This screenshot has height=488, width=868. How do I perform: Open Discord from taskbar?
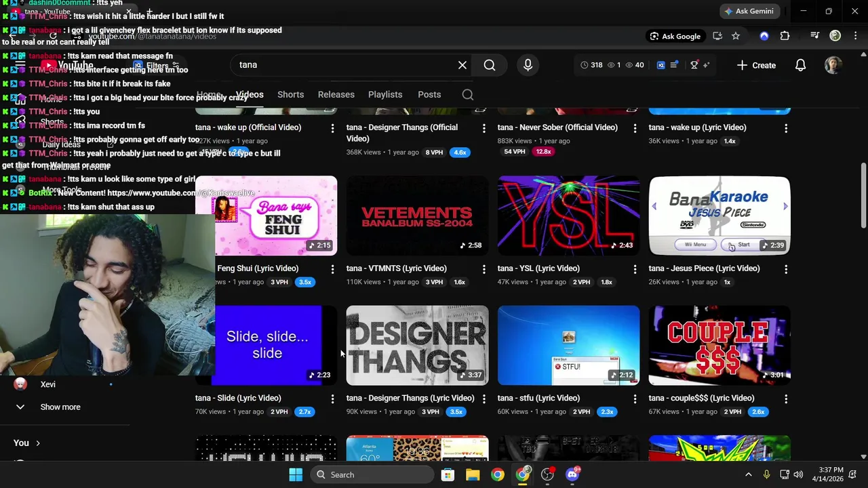[x=572, y=474]
